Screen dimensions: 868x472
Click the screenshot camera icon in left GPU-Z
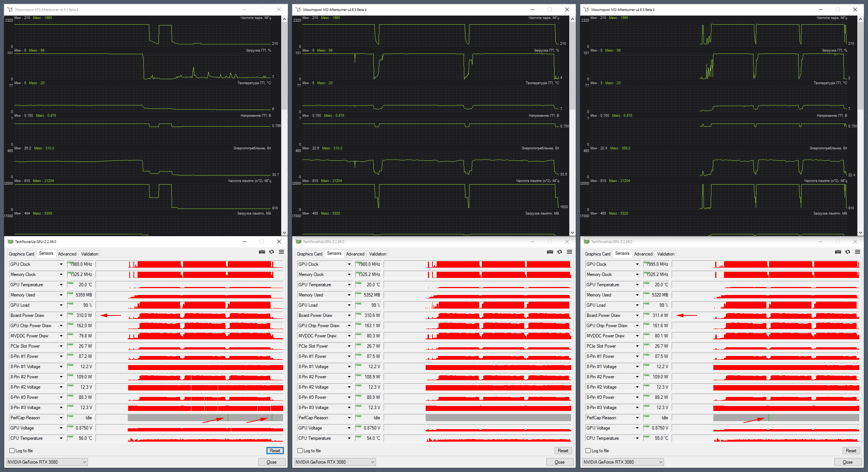click(x=262, y=252)
